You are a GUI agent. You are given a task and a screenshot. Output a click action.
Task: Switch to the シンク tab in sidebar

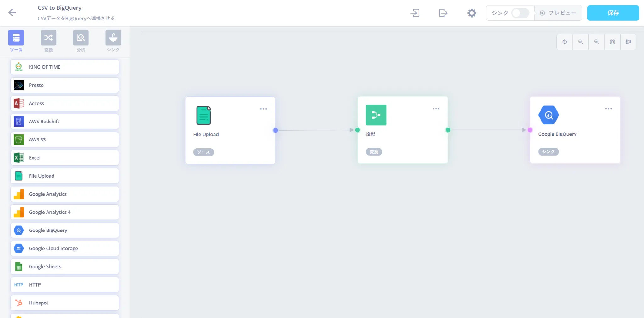[x=113, y=41]
